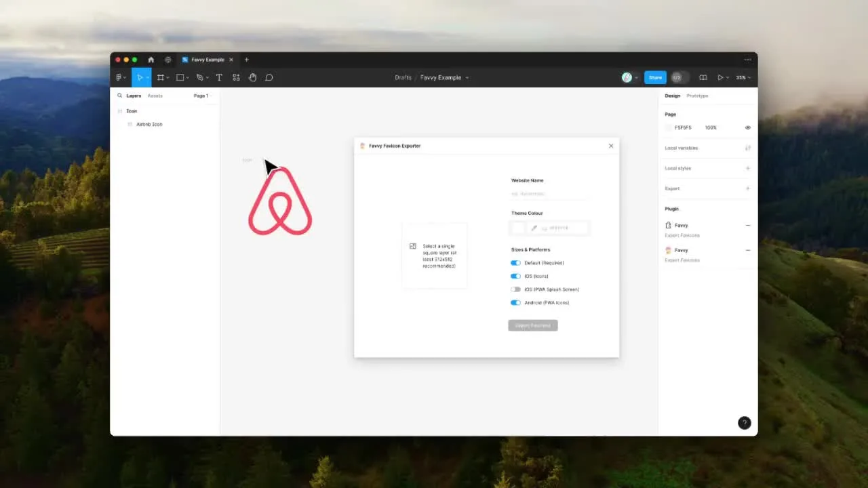Screen dimensions: 868x488
Task: Open Figma main menu dropdown
Action: [x=121, y=77]
